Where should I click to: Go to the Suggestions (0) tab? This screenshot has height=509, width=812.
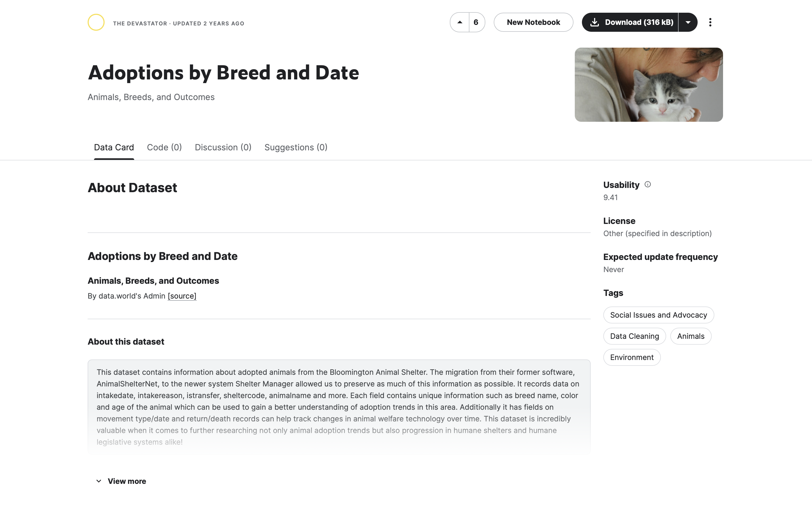(295, 147)
